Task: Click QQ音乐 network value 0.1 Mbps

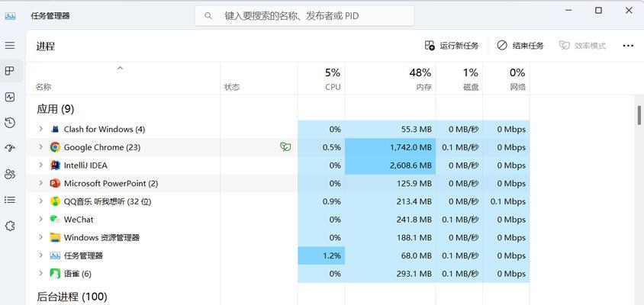Action: click(x=508, y=201)
